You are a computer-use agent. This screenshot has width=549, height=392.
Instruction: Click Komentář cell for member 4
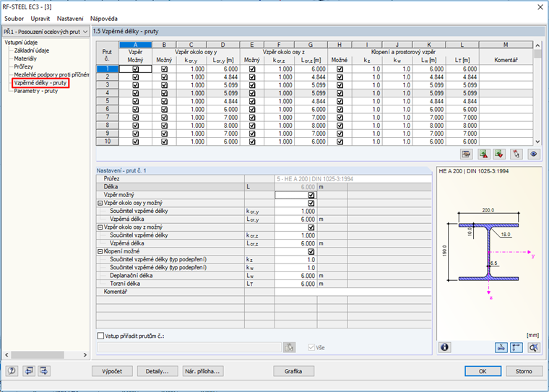pyautogui.click(x=506, y=93)
